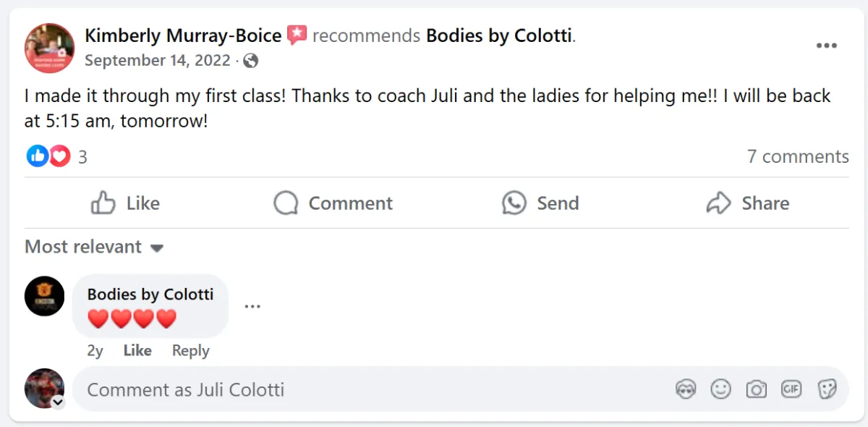
Task: Open the emoji picker in comment box
Action: coord(720,390)
